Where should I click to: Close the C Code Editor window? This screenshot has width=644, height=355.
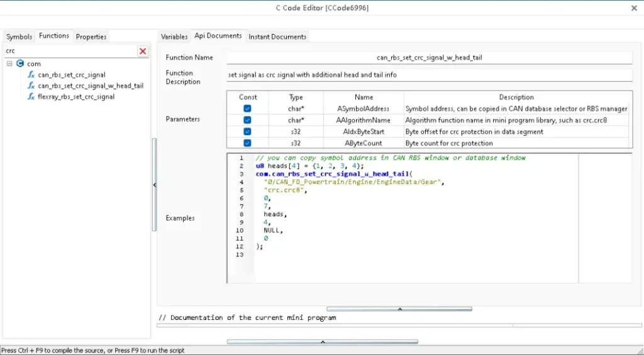point(633,8)
